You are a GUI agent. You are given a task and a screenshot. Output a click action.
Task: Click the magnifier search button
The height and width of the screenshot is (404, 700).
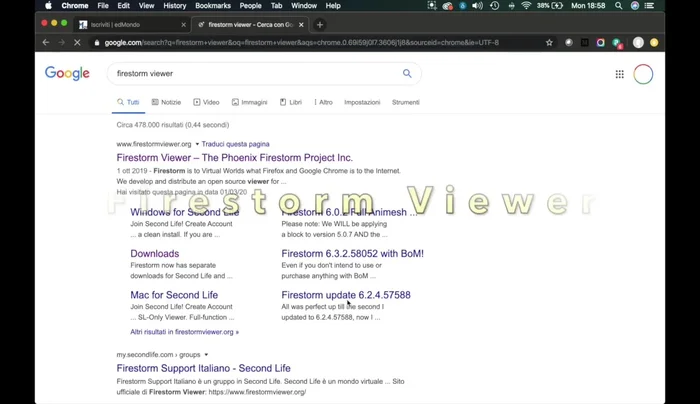click(407, 73)
